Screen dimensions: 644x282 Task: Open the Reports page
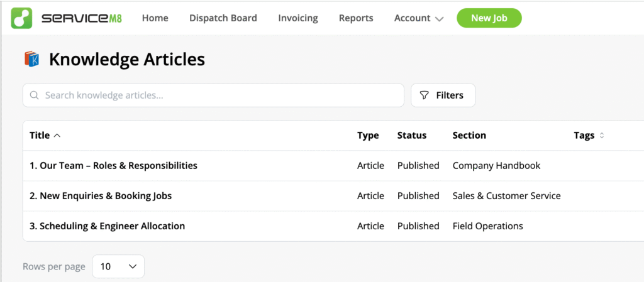356,18
